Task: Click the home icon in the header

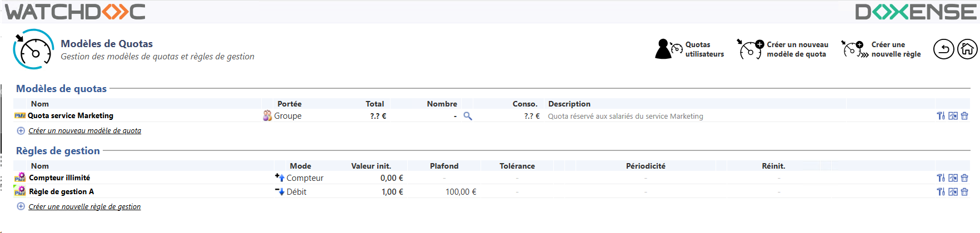Action: 967,49
